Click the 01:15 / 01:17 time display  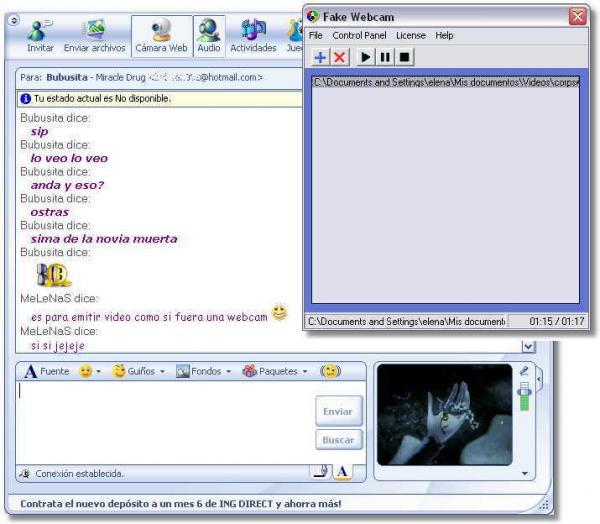(x=556, y=322)
